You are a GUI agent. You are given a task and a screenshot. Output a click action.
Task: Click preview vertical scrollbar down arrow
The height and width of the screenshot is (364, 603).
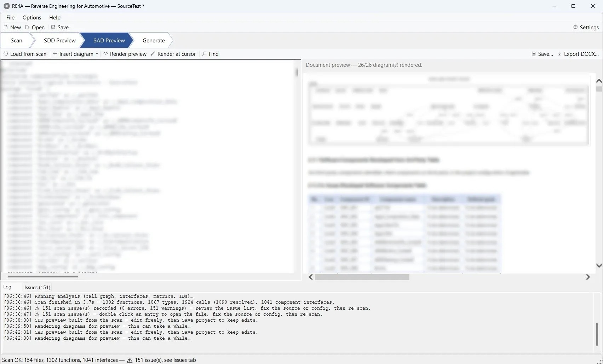point(599,265)
